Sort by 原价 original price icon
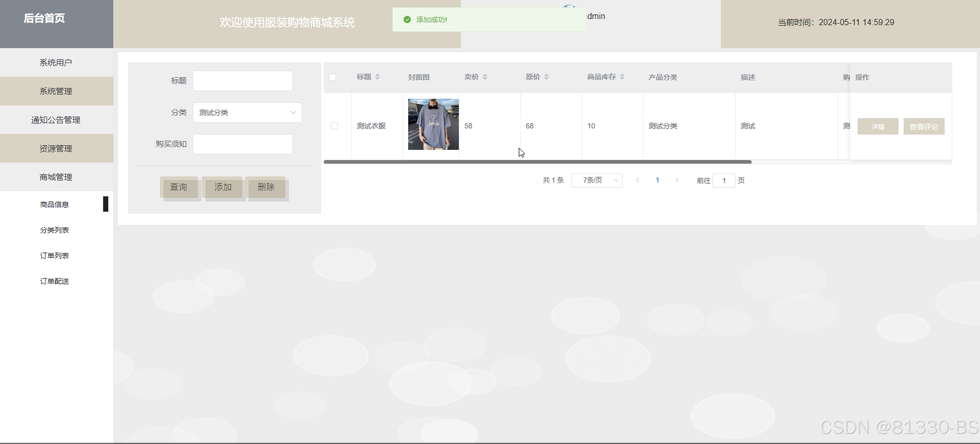This screenshot has height=444, width=980. click(x=546, y=77)
